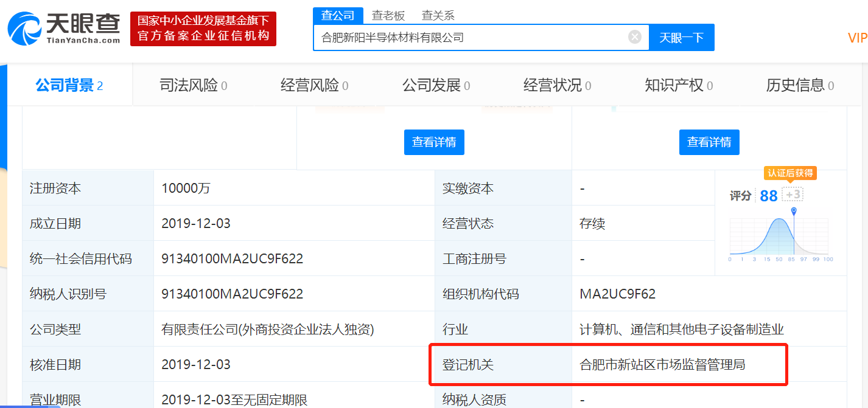Open the 司法风险 section tab
The image size is (868, 408).
click(x=193, y=86)
